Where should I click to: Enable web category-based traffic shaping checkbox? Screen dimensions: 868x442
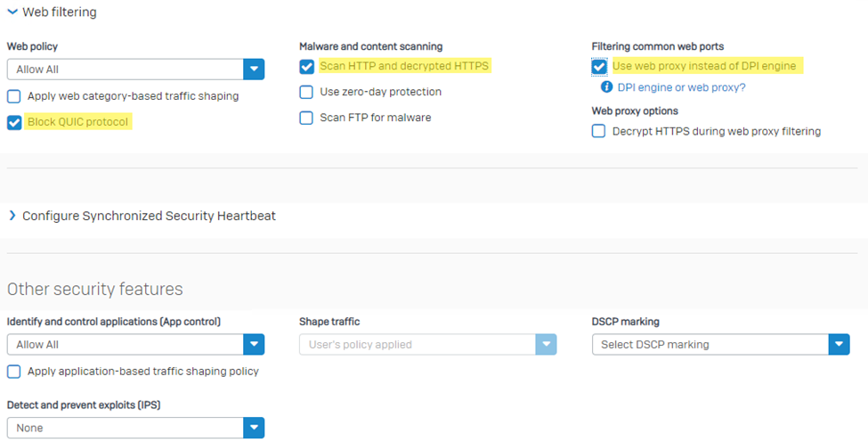click(14, 96)
